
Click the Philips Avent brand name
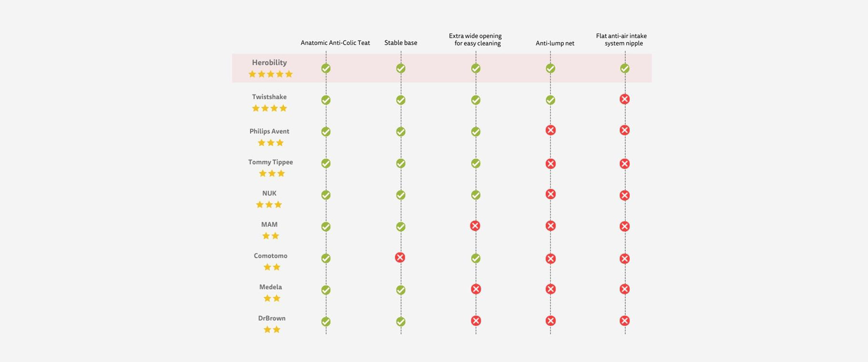click(269, 131)
